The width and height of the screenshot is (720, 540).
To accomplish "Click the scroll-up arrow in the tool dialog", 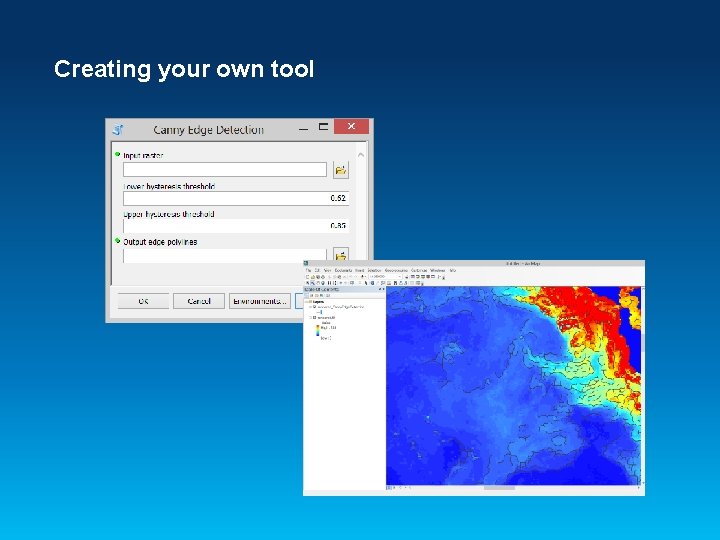I will [x=361, y=155].
